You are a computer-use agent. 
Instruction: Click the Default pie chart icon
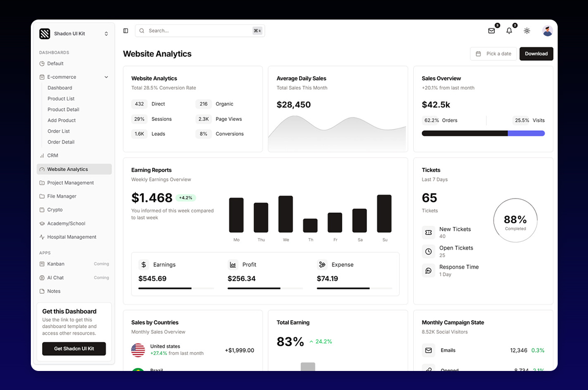pyautogui.click(x=42, y=63)
